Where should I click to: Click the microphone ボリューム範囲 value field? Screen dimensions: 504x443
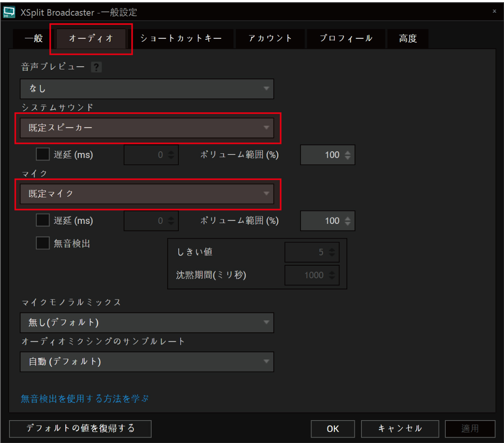328,221
